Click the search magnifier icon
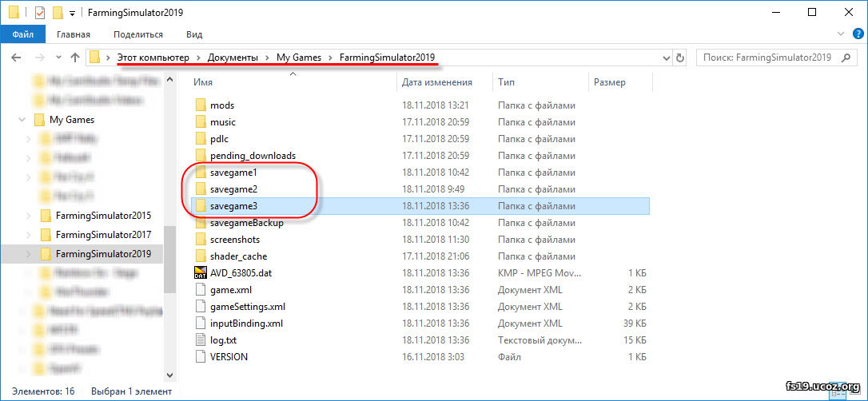The width and height of the screenshot is (868, 401). (x=846, y=57)
